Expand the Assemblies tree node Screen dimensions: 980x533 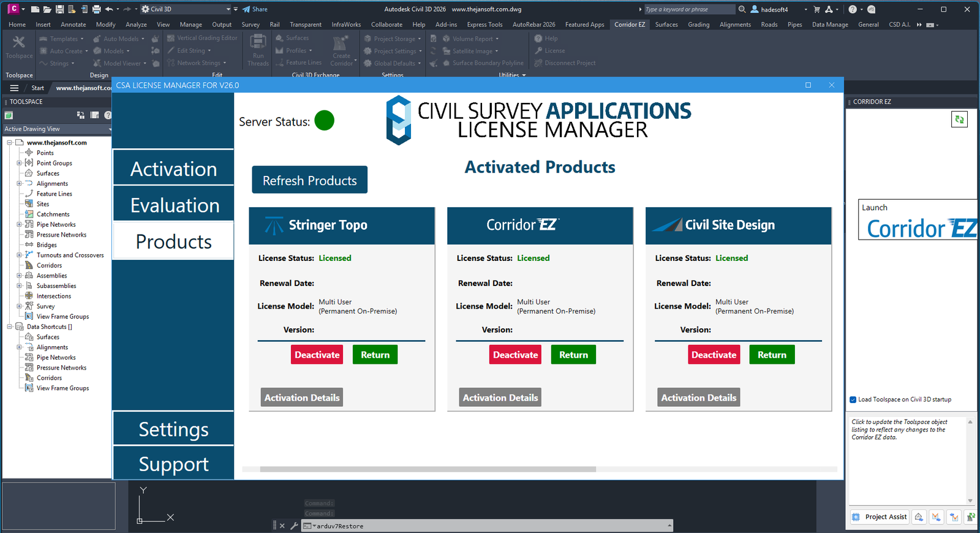click(x=19, y=276)
